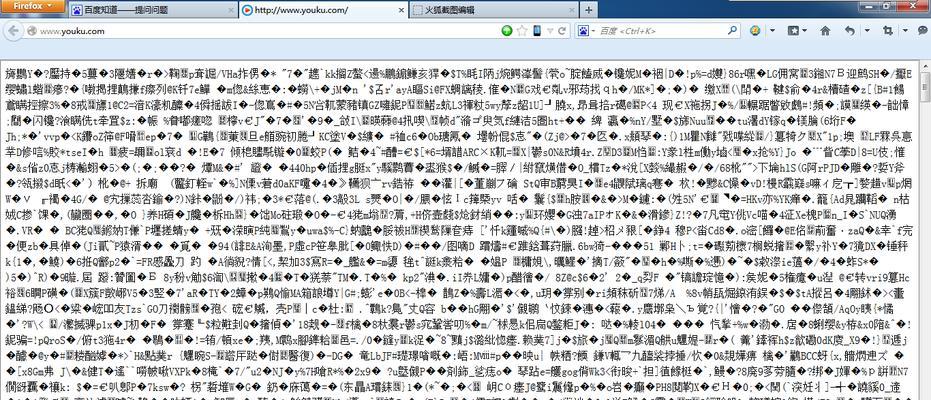Reload the page with the refresh icon

click(x=561, y=31)
